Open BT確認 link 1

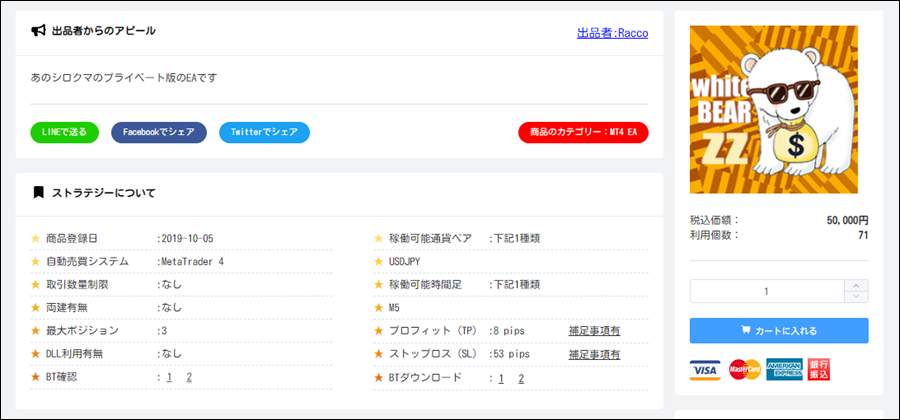(x=169, y=377)
